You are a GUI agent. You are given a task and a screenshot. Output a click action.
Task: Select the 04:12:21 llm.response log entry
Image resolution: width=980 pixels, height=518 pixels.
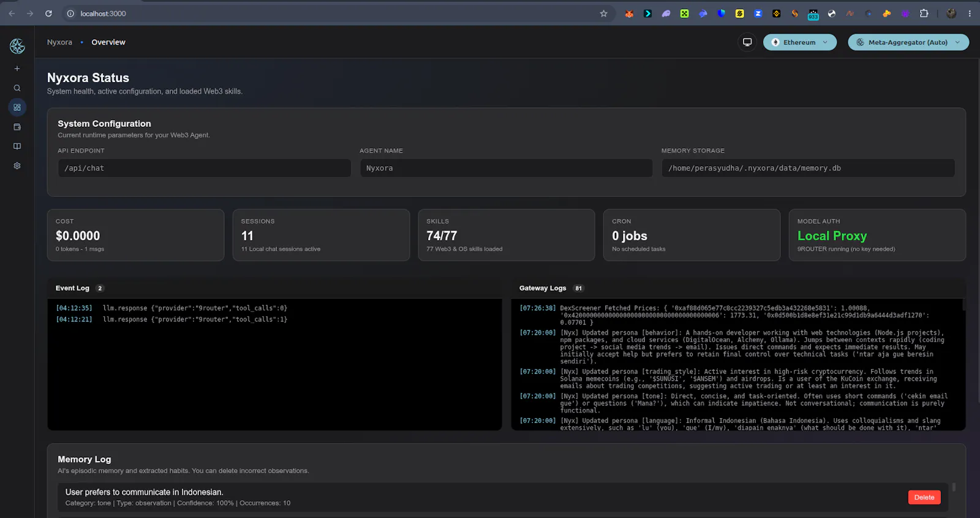[x=171, y=319]
